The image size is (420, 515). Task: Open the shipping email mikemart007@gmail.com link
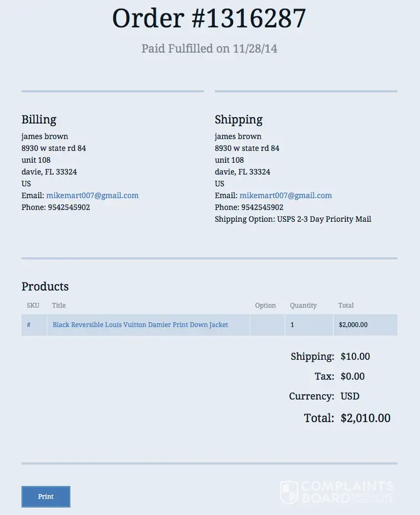286,195
